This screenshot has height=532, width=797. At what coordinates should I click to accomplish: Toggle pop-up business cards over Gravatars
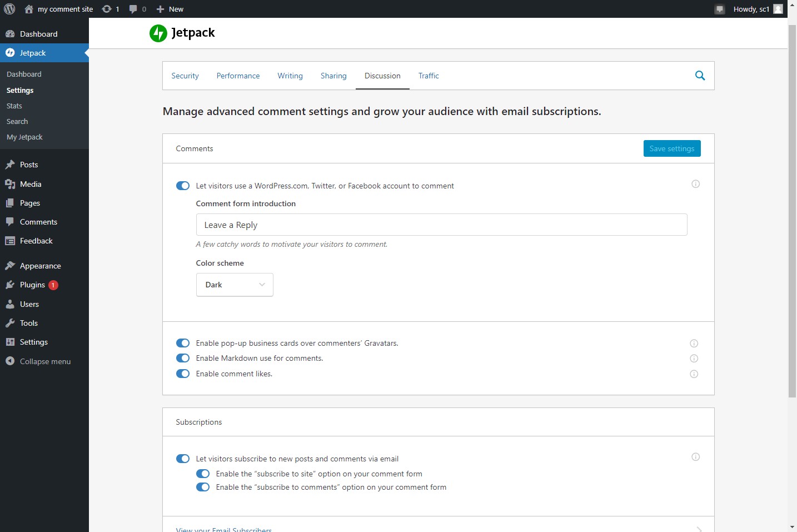183,343
